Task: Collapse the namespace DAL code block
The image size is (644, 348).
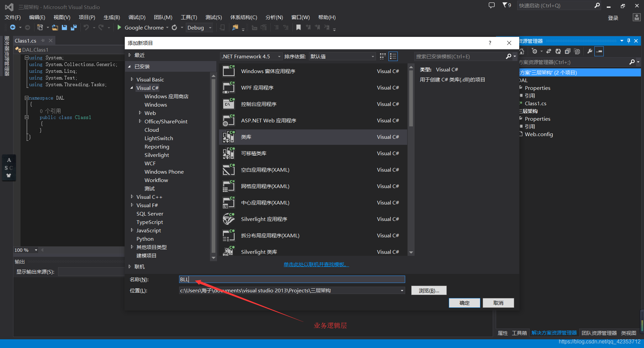Action: point(26,98)
